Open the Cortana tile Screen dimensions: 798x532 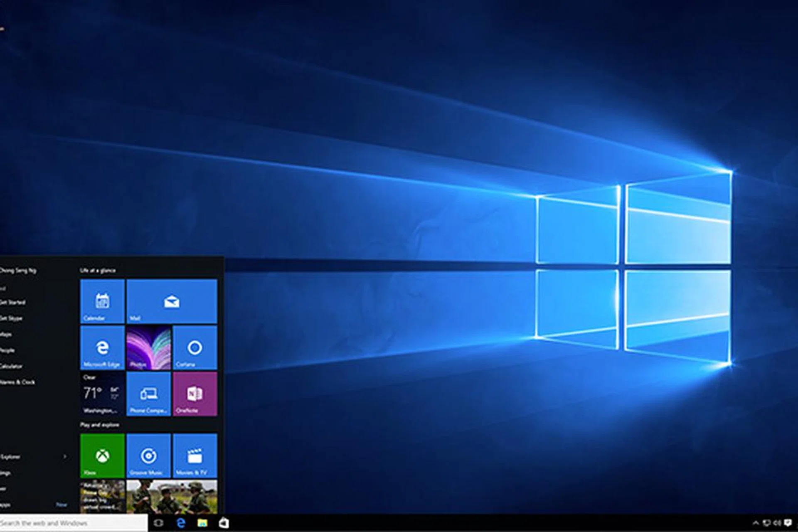(x=195, y=347)
